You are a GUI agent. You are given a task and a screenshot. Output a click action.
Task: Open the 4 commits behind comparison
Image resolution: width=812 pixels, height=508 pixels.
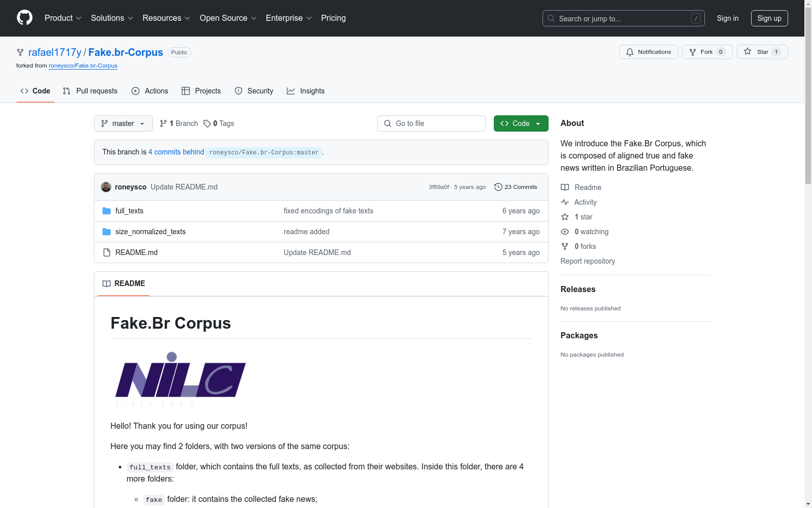[176, 152]
